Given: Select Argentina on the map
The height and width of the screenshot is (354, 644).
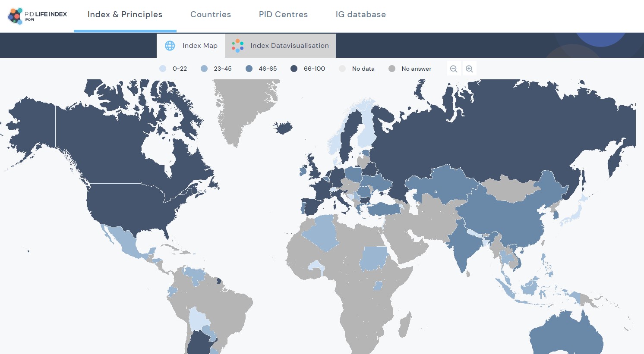Looking at the screenshot, I should point(200,343).
